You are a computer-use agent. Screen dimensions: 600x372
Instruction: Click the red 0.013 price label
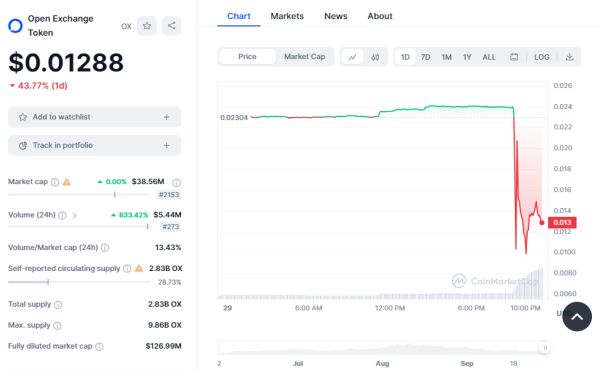coord(562,222)
